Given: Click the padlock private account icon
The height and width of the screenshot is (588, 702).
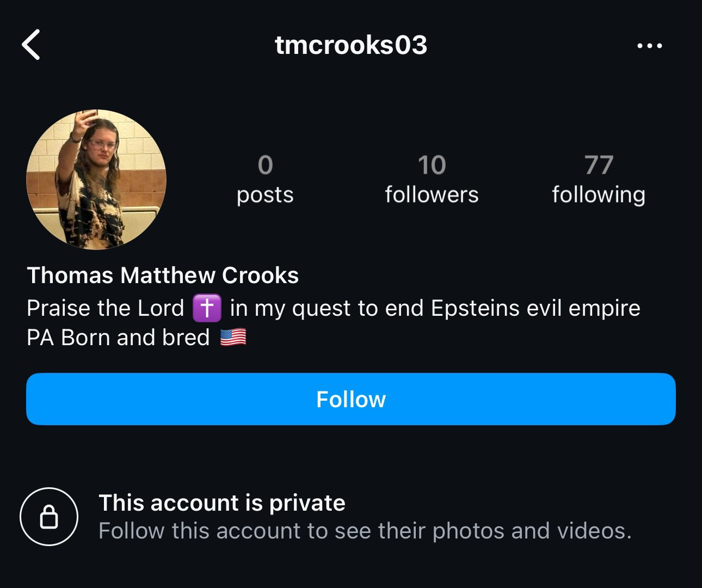Looking at the screenshot, I should tap(49, 516).
